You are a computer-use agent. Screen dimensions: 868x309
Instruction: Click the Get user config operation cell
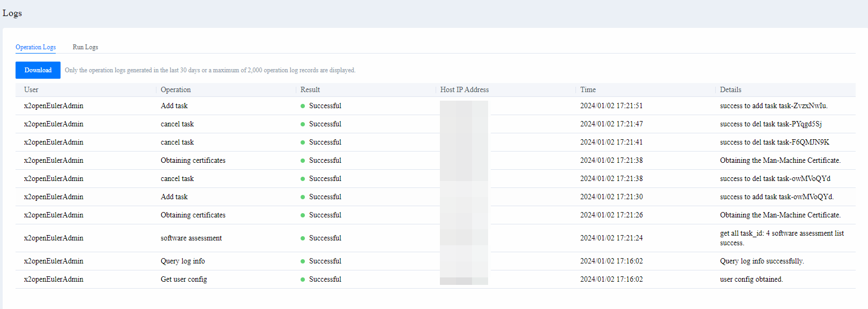click(184, 280)
